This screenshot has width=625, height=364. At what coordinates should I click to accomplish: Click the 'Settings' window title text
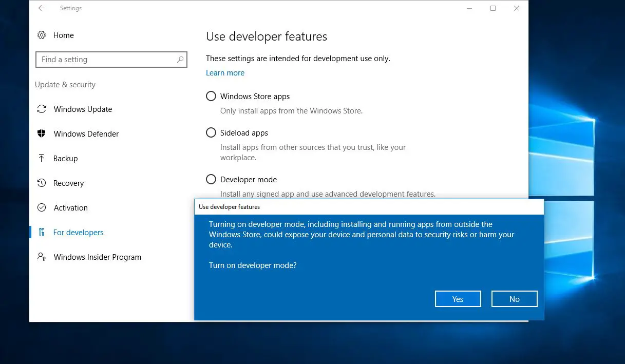(x=71, y=8)
